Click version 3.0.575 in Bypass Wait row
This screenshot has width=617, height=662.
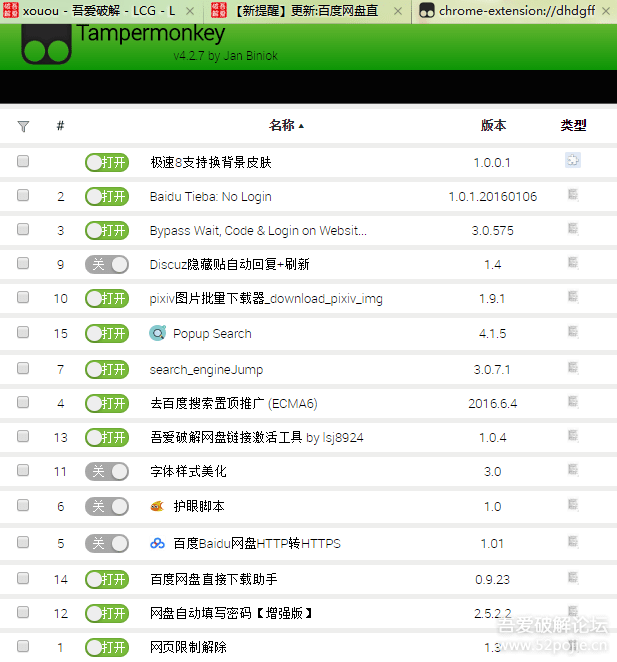click(x=492, y=231)
